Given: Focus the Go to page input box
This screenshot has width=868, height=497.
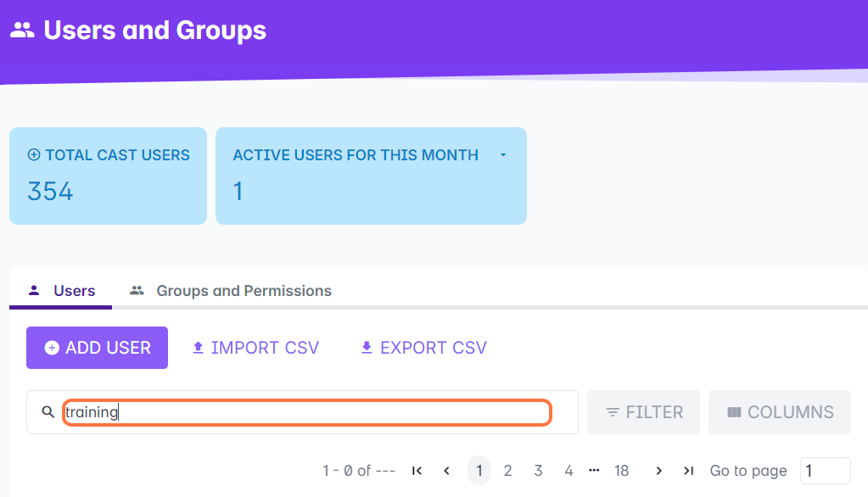Looking at the screenshot, I should point(825,471).
